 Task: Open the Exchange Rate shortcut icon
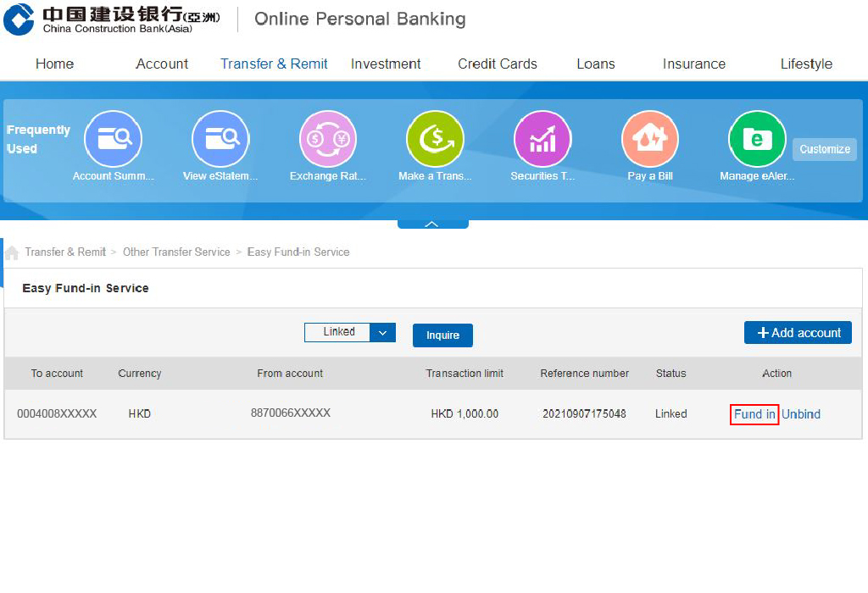click(x=328, y=139)
